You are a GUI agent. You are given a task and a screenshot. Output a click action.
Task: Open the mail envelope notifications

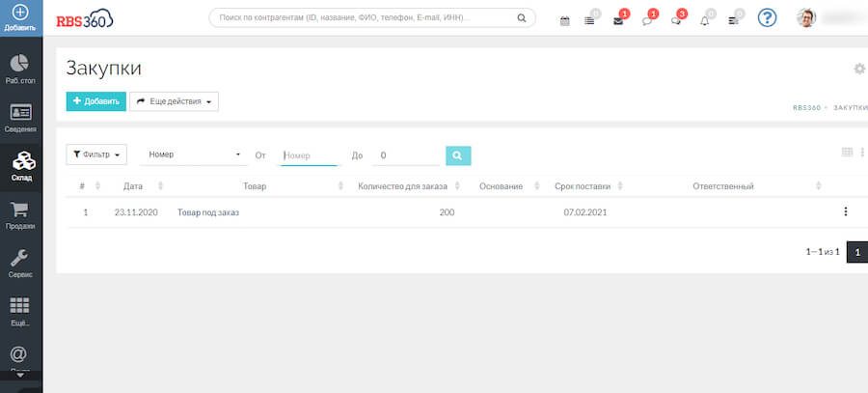[x=618, y=19]
